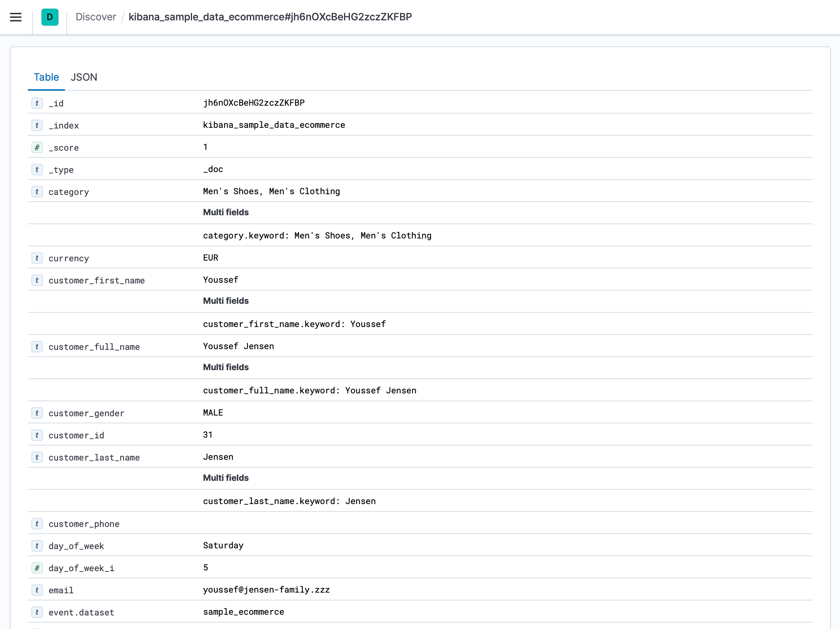Screen dimensions: 840x629
Task: Click the text type icon beside customer_phone
Action: point(37,523)
